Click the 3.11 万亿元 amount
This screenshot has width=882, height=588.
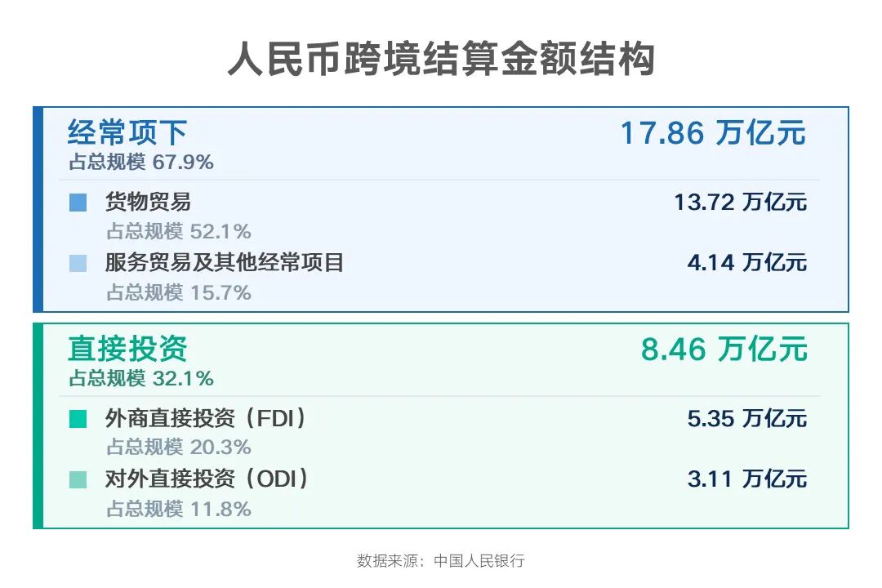(x=746, y=479)
